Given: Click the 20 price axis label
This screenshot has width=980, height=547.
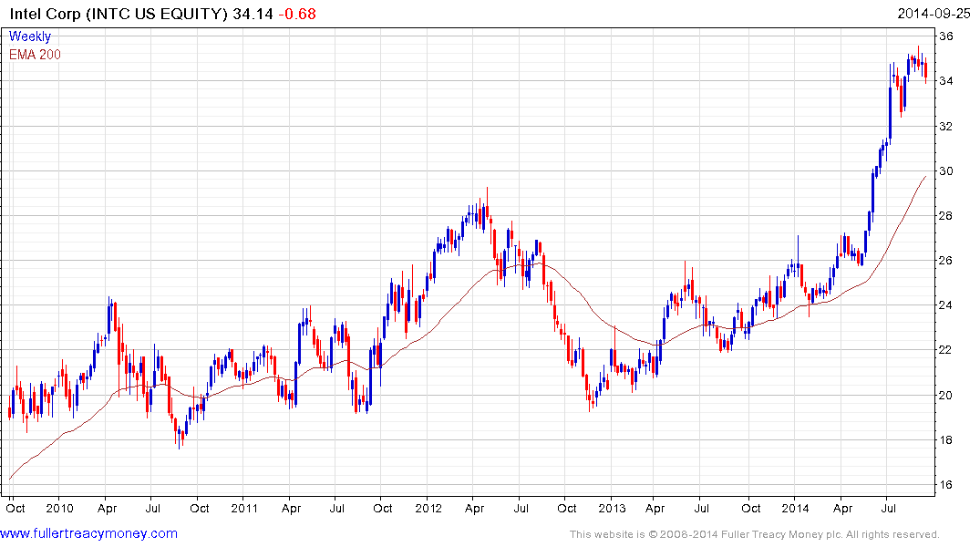Looking at the screenshot, I should [x=946, y=395].
